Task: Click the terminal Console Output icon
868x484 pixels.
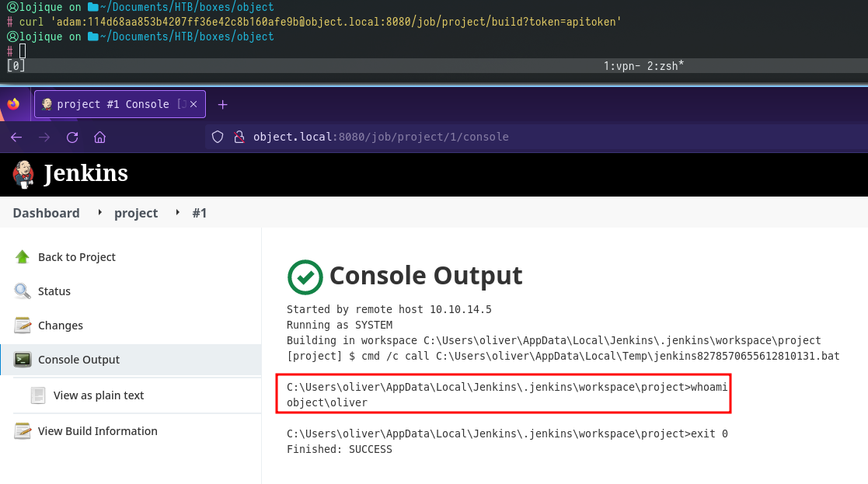Action: pos(23,360)
